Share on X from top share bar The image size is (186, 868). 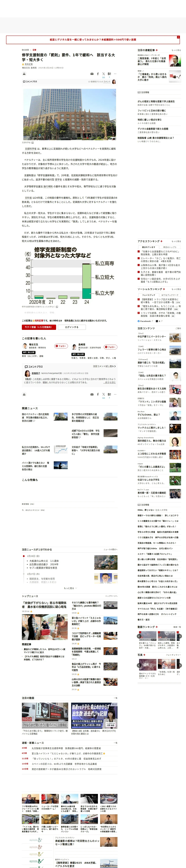pos(104,74)
